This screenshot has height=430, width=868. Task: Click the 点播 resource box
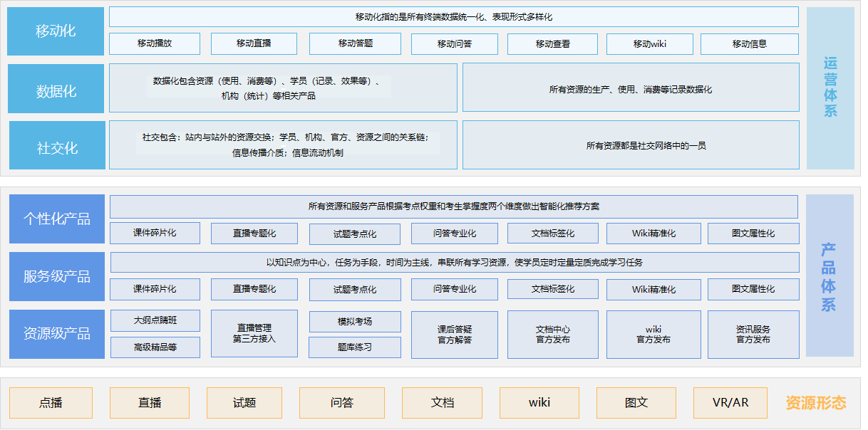tap(51, 403)
